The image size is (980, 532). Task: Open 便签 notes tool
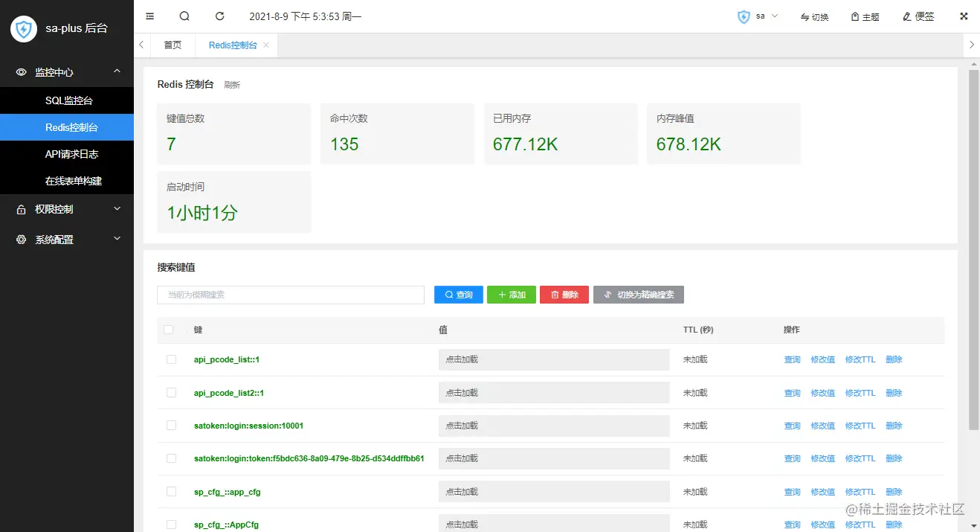[x=918, y=16]
